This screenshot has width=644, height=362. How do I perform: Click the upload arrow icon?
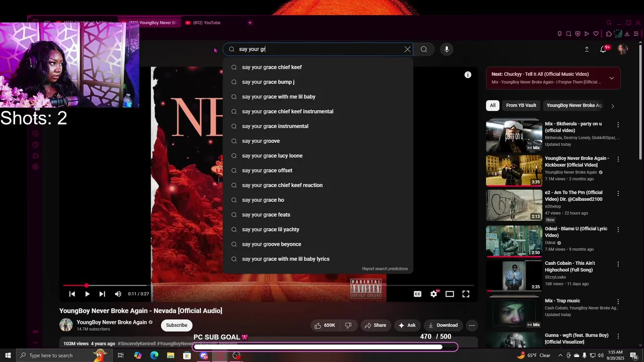click(587, 49)
